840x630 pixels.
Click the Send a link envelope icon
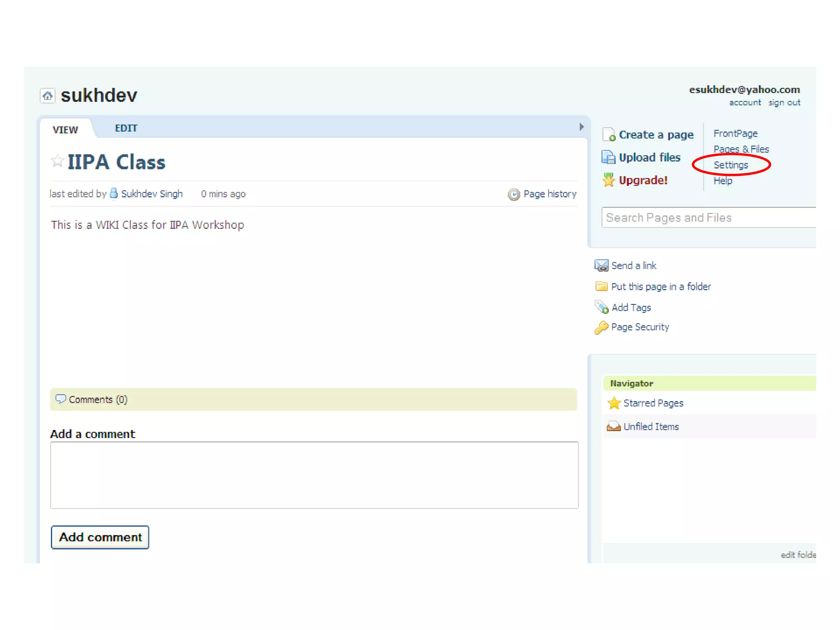click(x=601, y=266)
